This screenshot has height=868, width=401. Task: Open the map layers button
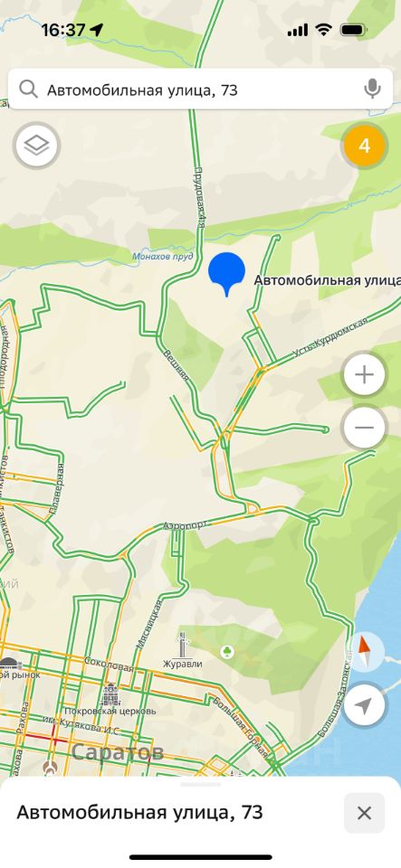36,146
